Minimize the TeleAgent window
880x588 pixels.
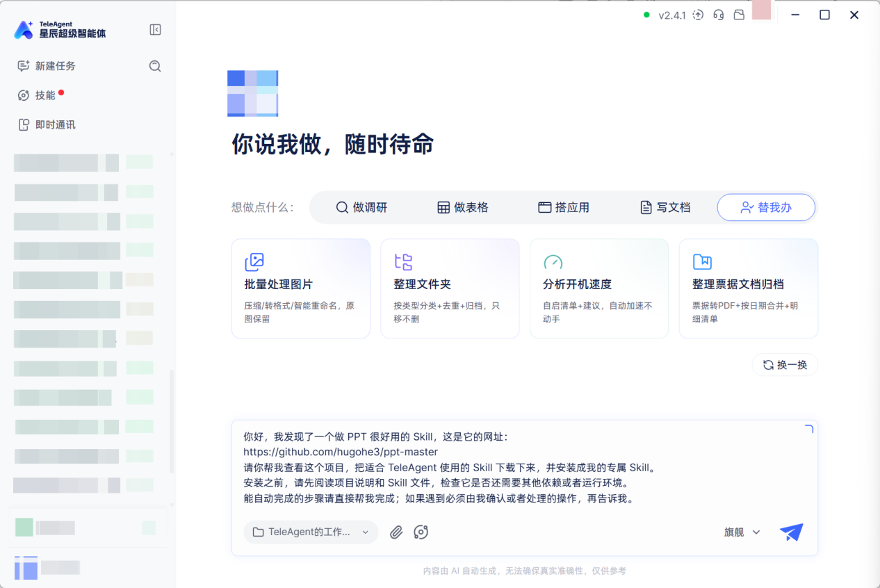[795, 15]
